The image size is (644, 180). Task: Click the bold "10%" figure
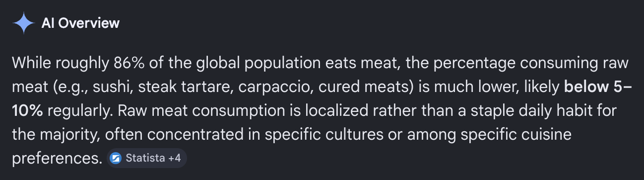tap(27, 111)
